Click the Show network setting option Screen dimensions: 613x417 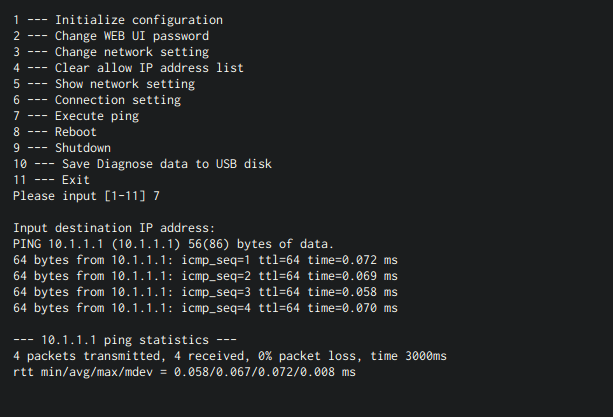pyautogui.click(x=104, y=84)
